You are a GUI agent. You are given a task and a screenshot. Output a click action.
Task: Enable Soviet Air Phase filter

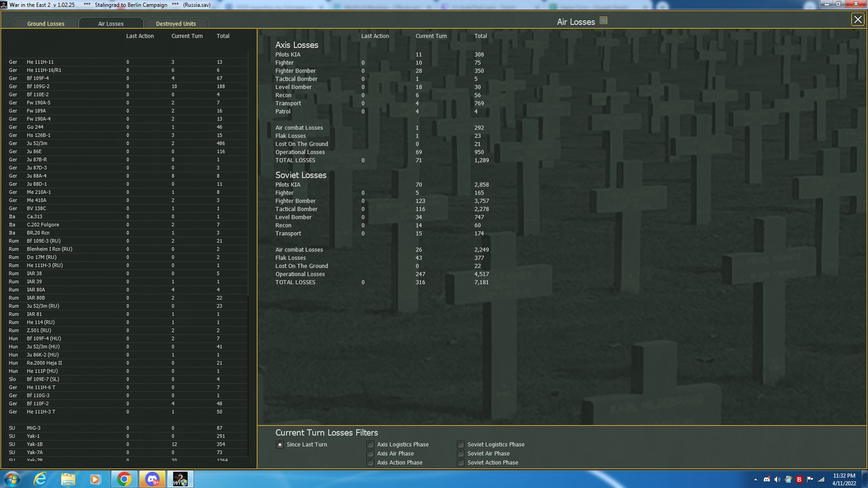(461, 454)
